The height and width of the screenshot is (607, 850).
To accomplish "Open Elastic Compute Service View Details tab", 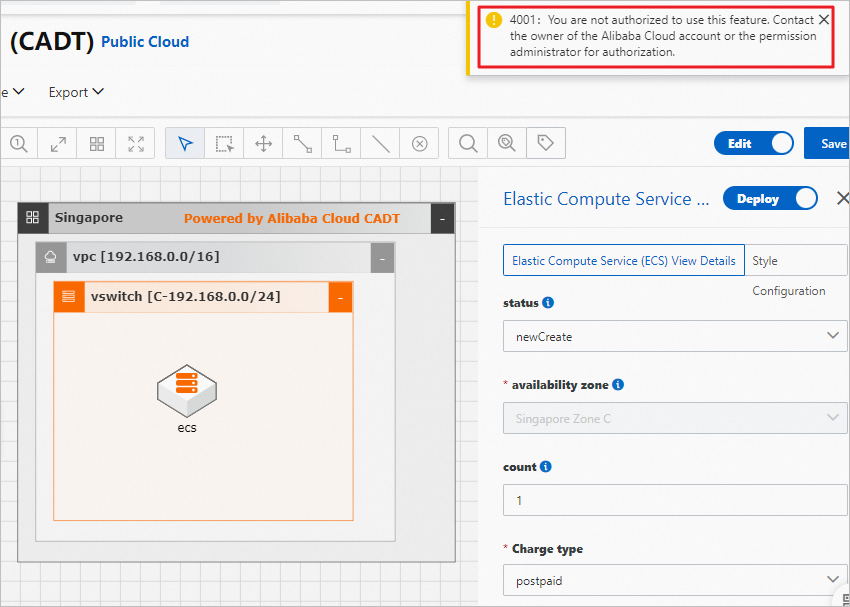I will [623, 260].
